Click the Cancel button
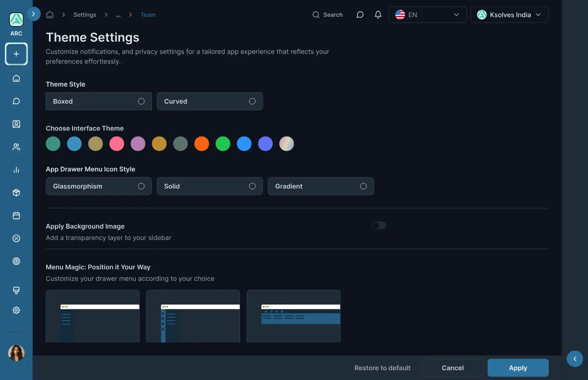This screenshot has height=380, width=588. [453, 368]
